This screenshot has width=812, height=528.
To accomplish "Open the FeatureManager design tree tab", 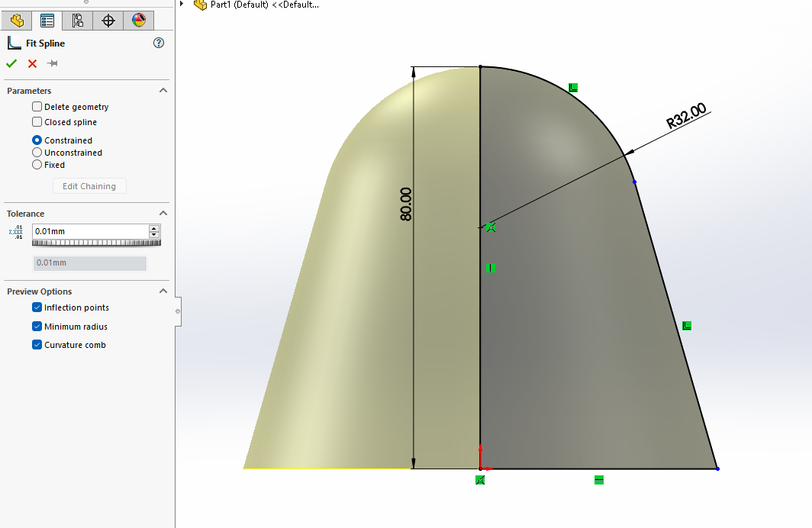I will coord(16,21).
